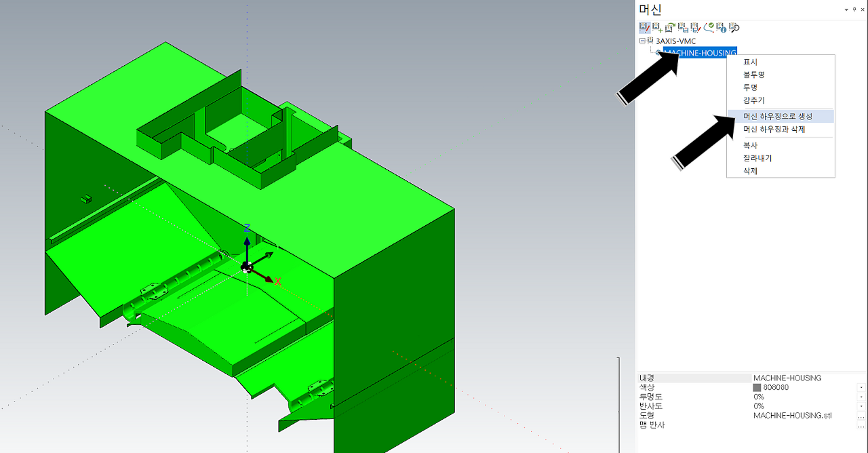
Task: Open the machine information icon
Action: click(722, 28)
